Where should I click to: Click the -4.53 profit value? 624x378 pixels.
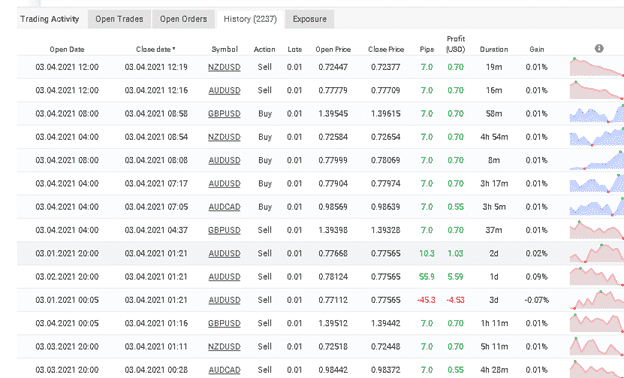pos(455,300)
